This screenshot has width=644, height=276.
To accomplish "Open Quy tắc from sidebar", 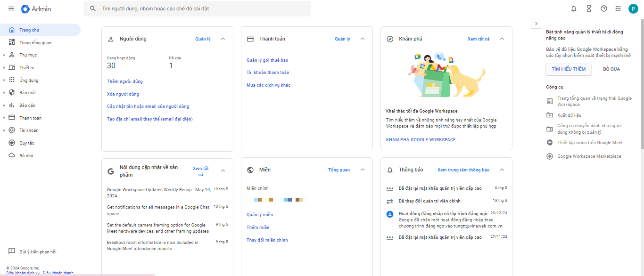I will tap(26, 143).
